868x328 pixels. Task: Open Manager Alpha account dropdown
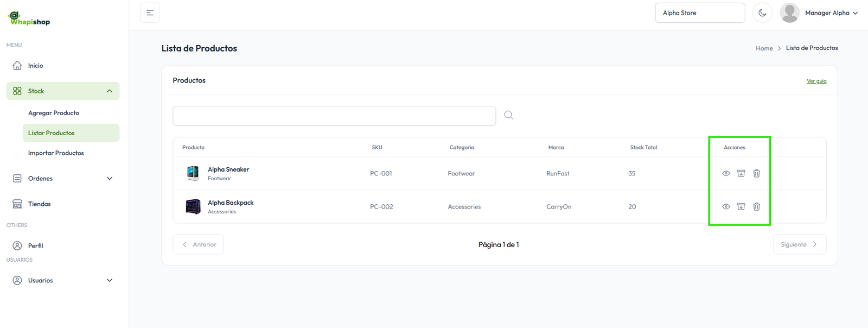tap(831, 13)
